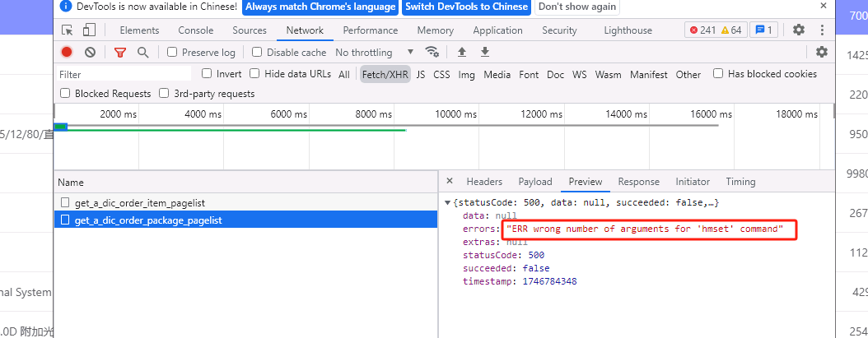Switch to the Elements panel
868x338 pixels.
(x=139, y=30)
